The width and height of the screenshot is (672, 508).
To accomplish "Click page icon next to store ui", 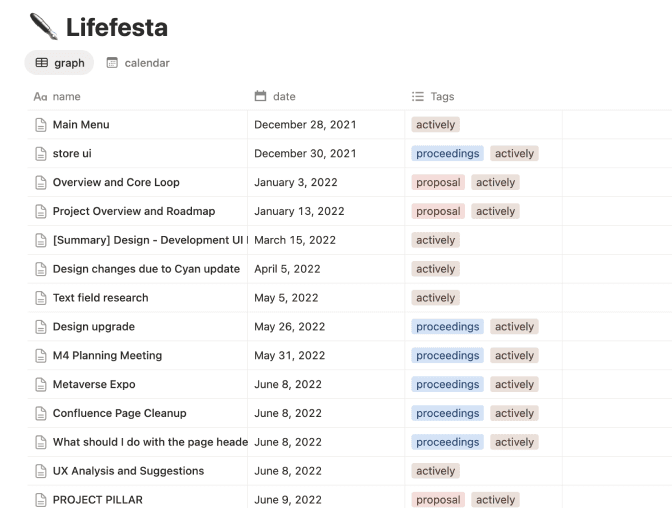I will pyautogui.click(x=41, y=154).
